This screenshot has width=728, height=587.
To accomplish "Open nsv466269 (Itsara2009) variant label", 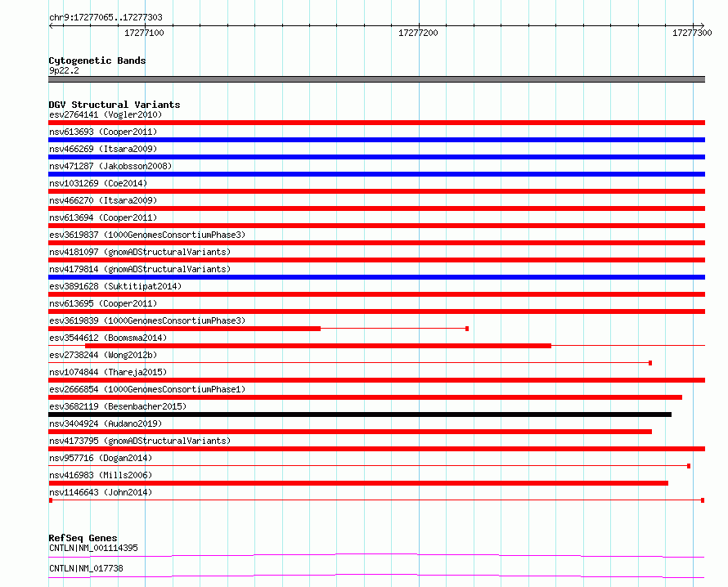I will tap(103, 149).
